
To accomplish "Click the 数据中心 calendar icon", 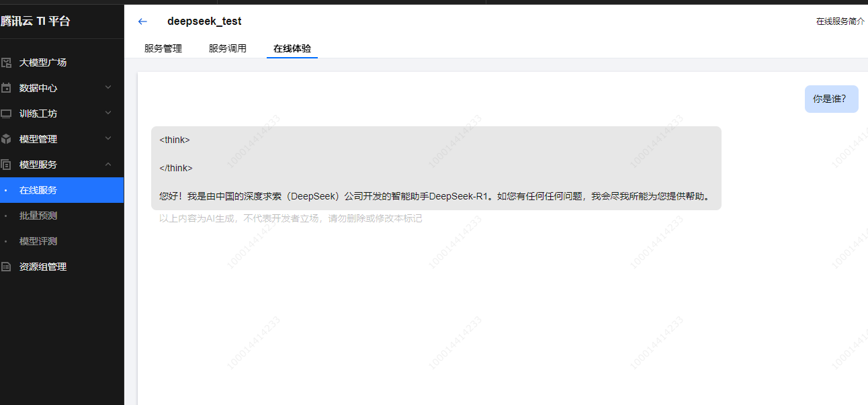I will coord(6,88).
